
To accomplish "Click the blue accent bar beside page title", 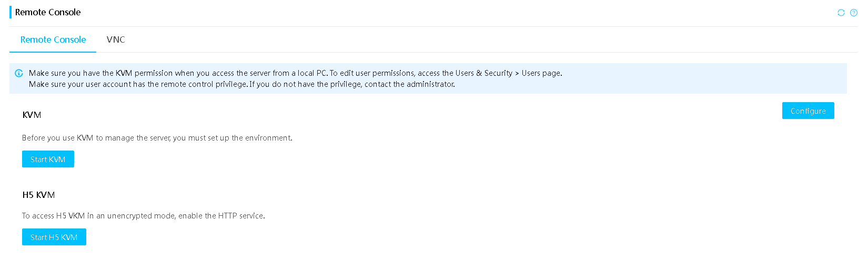I will [11, 12].
